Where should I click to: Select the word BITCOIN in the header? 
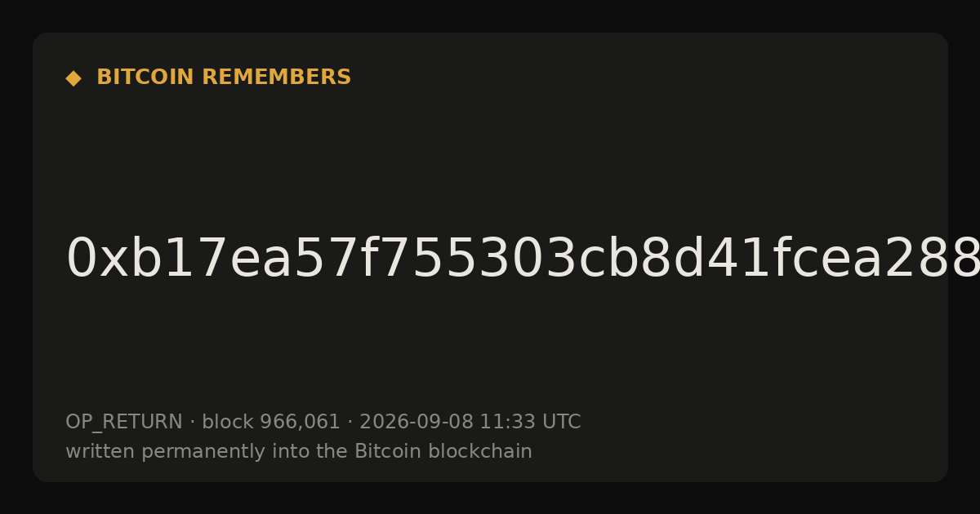pos(146,78)
